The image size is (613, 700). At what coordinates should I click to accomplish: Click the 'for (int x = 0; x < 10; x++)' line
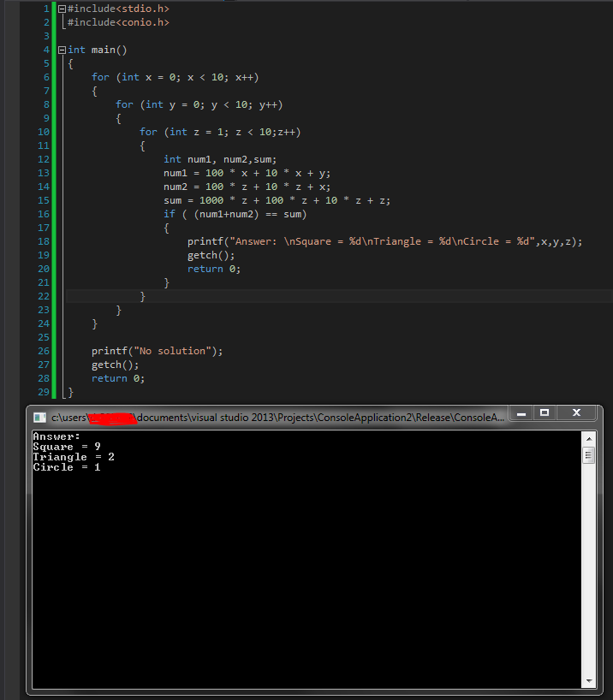pyautogui.click(x=176, y=77)
